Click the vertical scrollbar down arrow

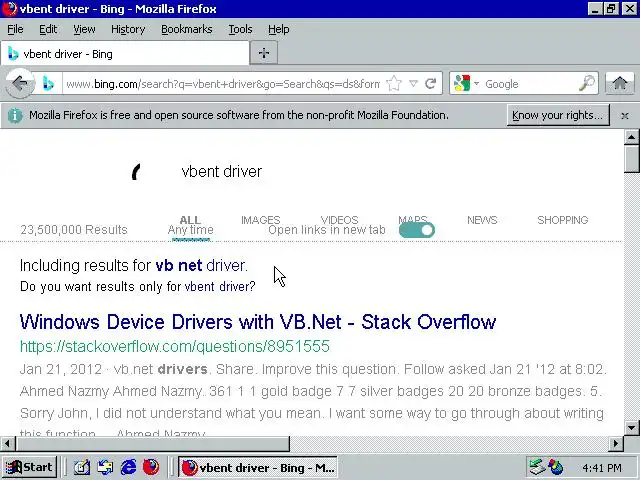631,428
